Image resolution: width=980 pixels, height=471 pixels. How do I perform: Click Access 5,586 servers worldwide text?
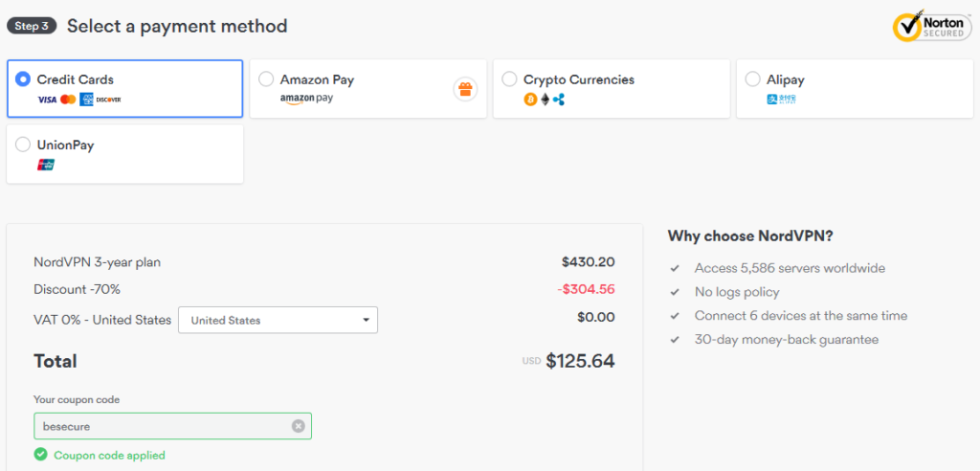pos(790,268)
